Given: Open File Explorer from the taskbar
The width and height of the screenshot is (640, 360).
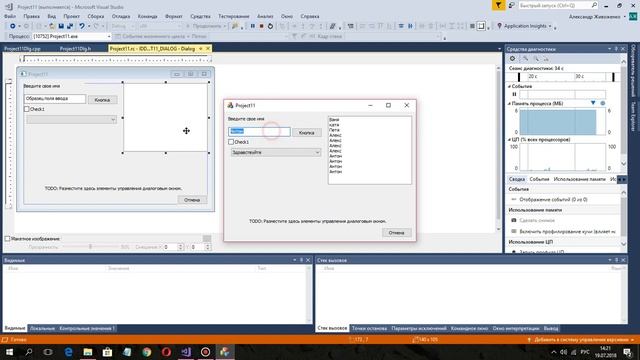Looking at the screenshot, I should tap(88, 352).
